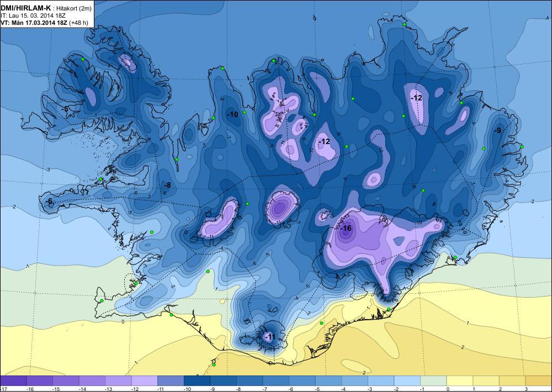The image size is (552, 392).
Task: Click the 0 value on the legend scale
Action: point(448,389)
